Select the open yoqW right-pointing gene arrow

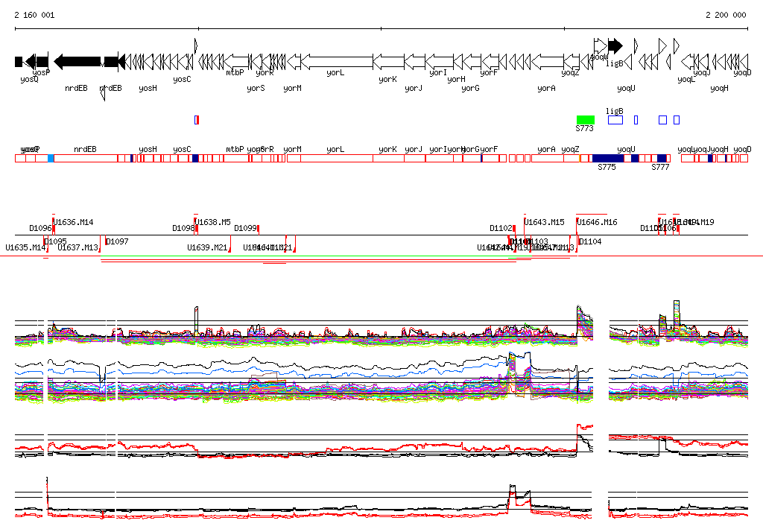(x=601, y=45)
